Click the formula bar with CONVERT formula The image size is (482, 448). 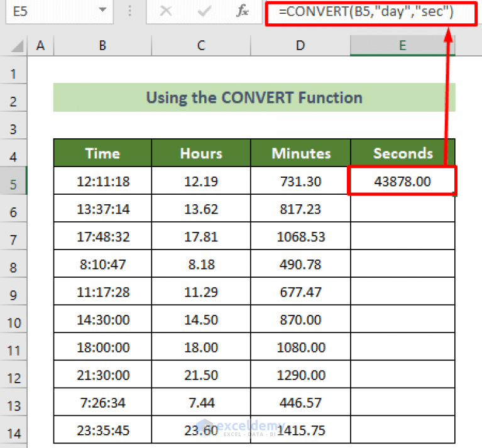point(371,13)
